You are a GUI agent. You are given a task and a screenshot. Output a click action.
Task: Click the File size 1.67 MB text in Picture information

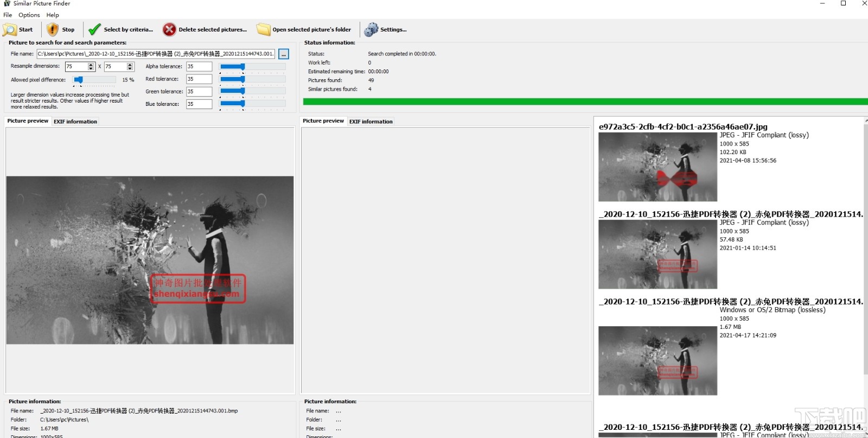click(x=49, y=429)
